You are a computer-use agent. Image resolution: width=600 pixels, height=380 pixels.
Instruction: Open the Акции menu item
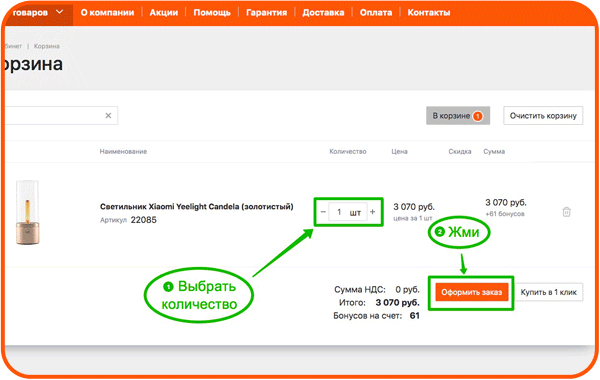[x=164, y=13]
